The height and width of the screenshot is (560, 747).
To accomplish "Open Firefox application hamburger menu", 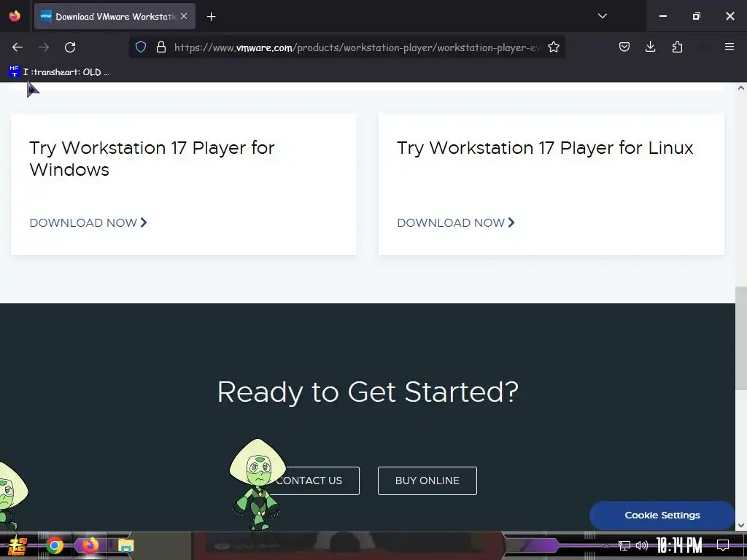I will point(729,47).
